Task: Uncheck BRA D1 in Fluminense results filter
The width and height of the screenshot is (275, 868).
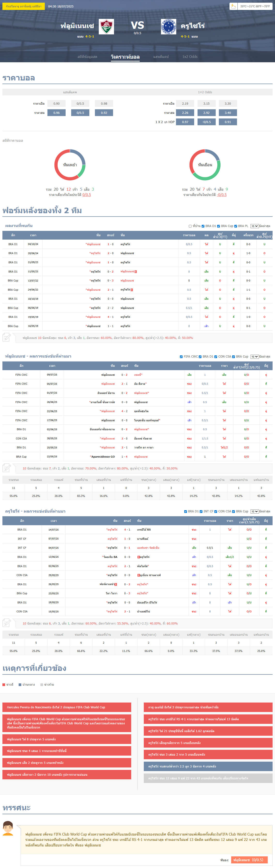Action: point(200,357)
